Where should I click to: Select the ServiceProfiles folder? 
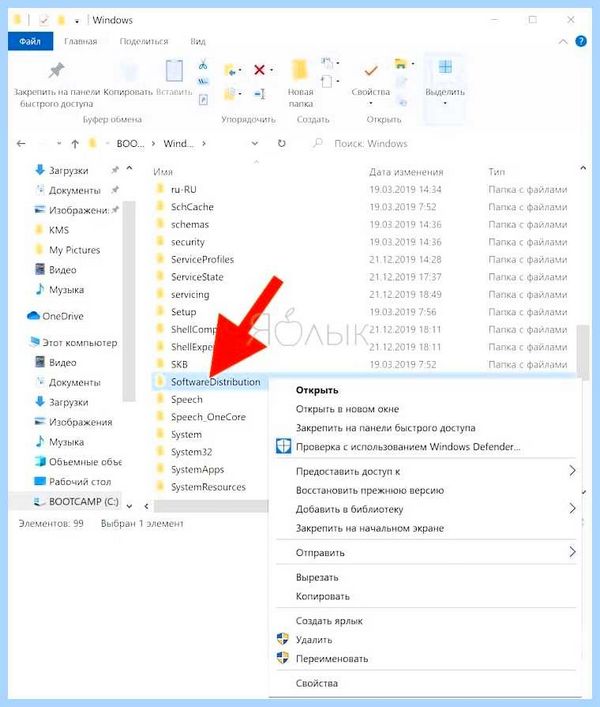point(202,259)
